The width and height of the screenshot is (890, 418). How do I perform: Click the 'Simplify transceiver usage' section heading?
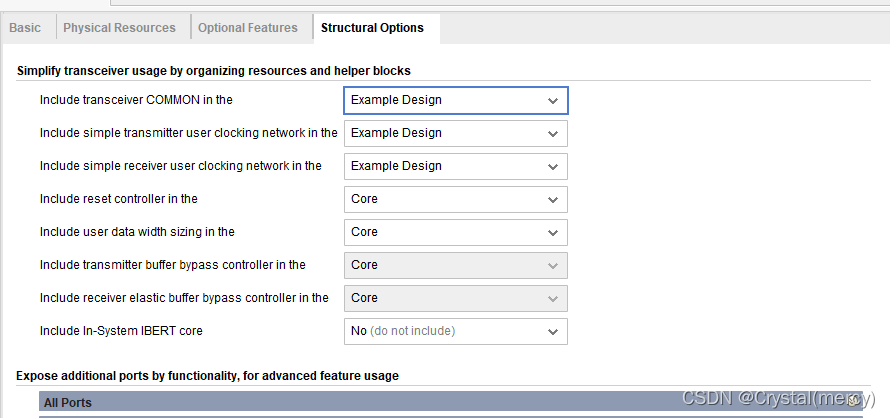(214, 71)
